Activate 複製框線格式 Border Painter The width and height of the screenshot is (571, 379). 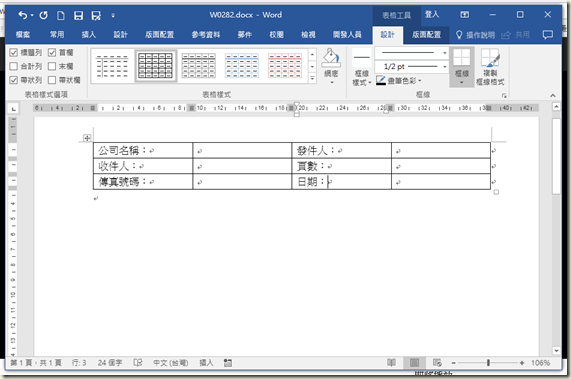click(x=490, y=67)
